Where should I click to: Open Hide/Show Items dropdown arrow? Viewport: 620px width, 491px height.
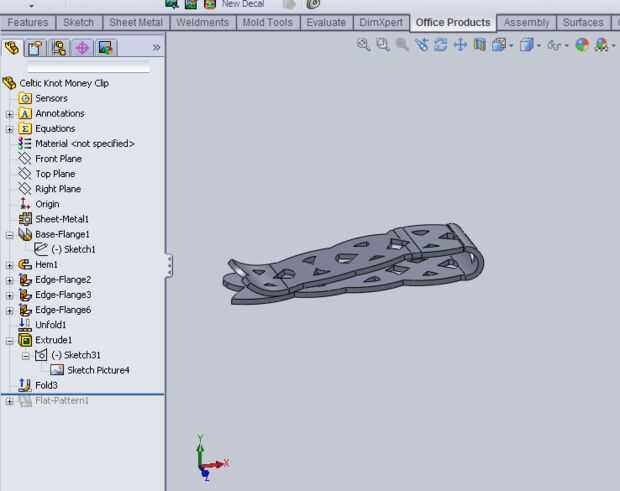point(567,46)
